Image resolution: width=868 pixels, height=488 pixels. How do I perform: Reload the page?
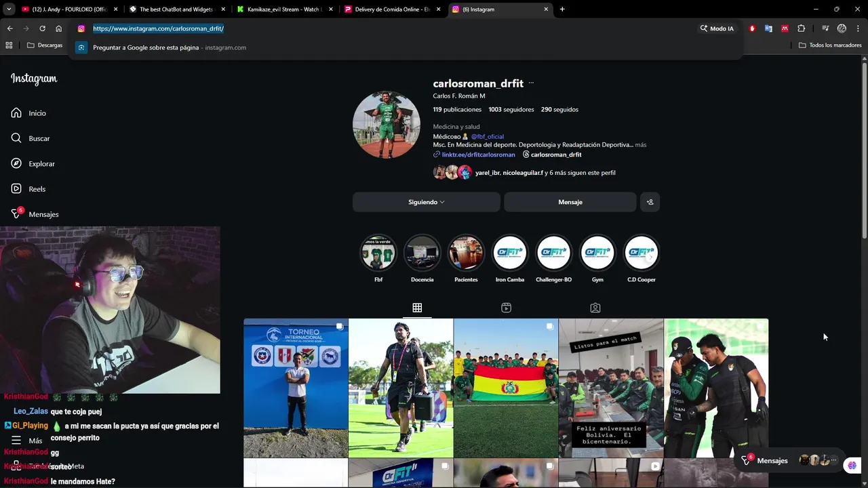tap(42, 28)
